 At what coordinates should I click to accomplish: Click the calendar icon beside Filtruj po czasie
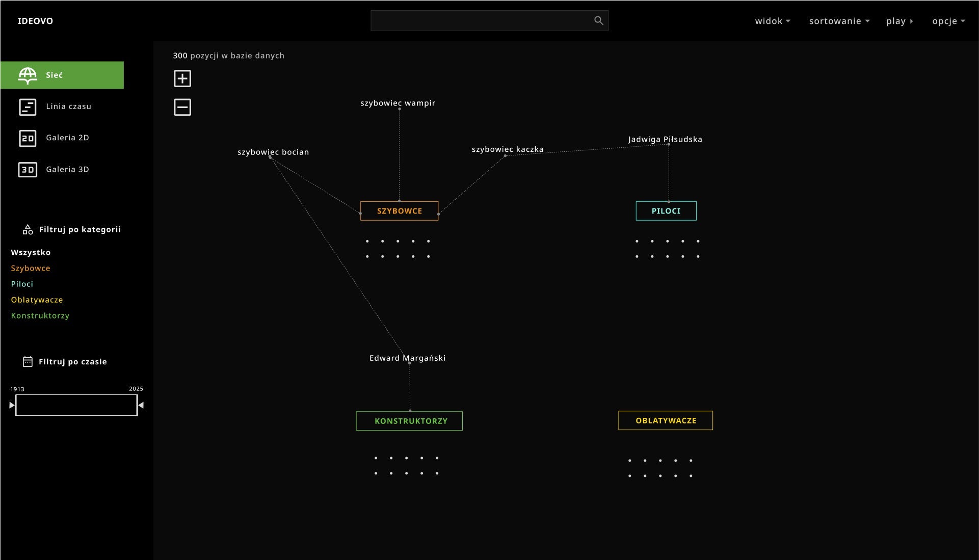tap(28, 362)
